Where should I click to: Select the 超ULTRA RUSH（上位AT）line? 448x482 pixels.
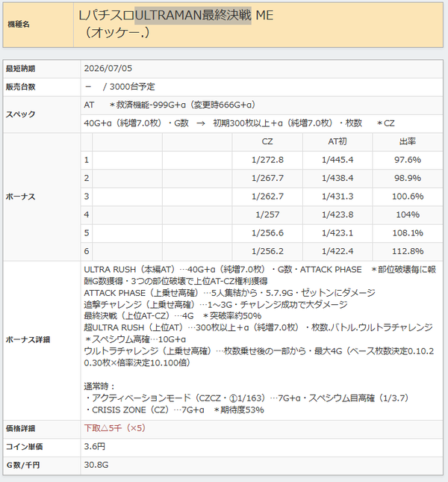tap(258, 328)
